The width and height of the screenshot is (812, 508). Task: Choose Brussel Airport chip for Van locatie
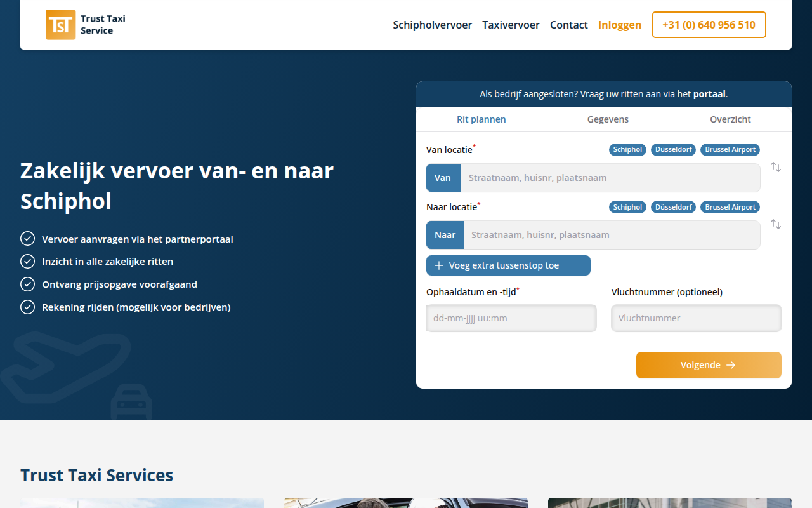tap(730, 150)
